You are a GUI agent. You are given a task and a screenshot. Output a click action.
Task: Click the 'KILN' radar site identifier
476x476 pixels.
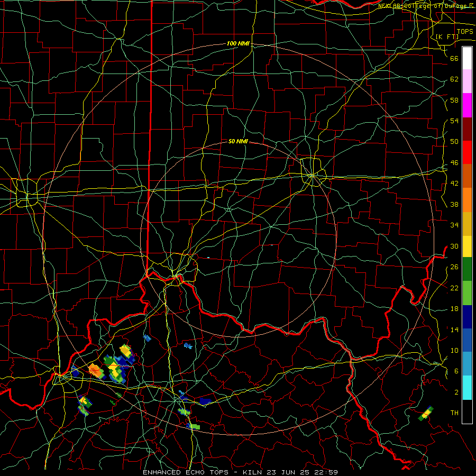click(253, 472)
